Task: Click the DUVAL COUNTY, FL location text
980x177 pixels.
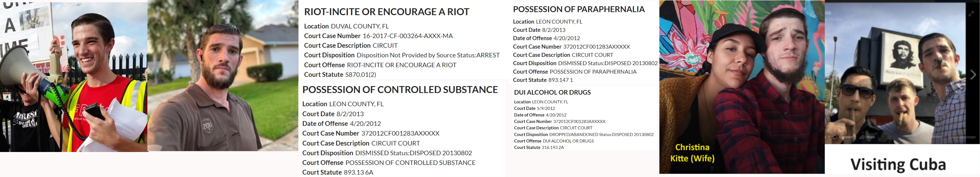Action: (x=359, y=26)
